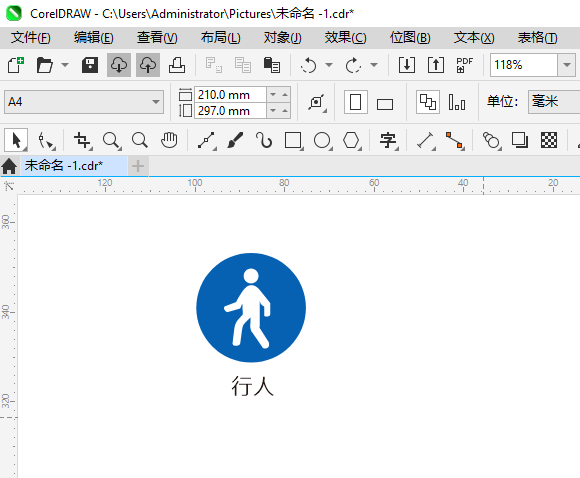Redo the last action
Viewport: 580px width, 478px height.
click(x=353, y=65)
